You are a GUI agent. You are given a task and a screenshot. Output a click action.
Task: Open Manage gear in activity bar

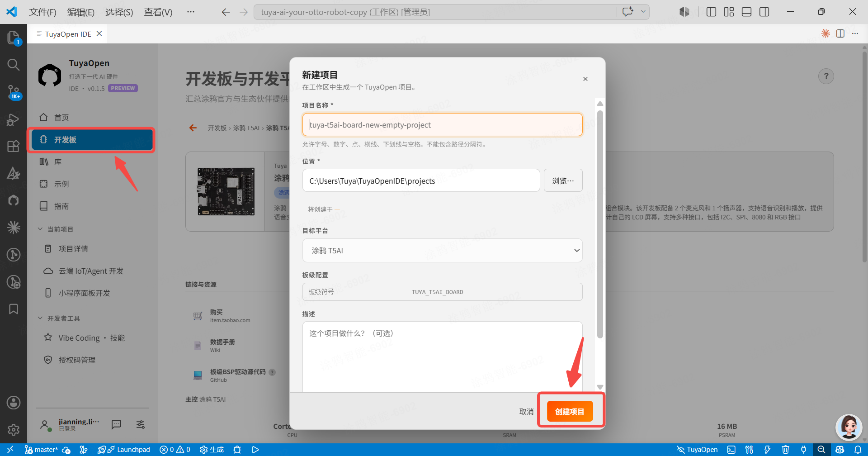(x=14, y=429)
